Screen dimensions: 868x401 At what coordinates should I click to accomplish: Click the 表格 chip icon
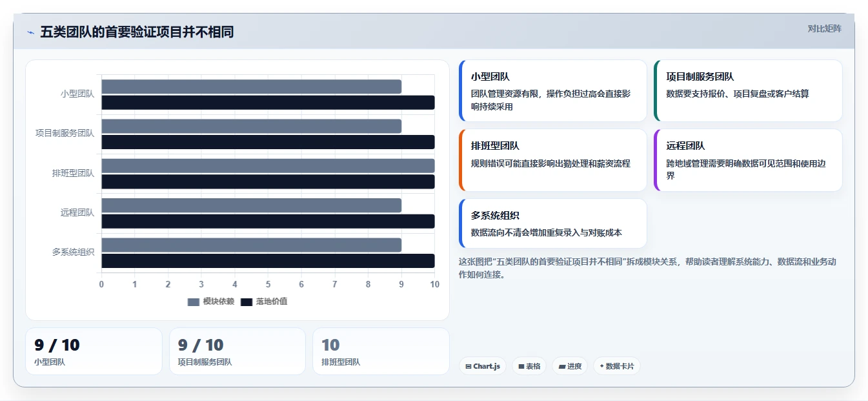[x=521, y=366]
